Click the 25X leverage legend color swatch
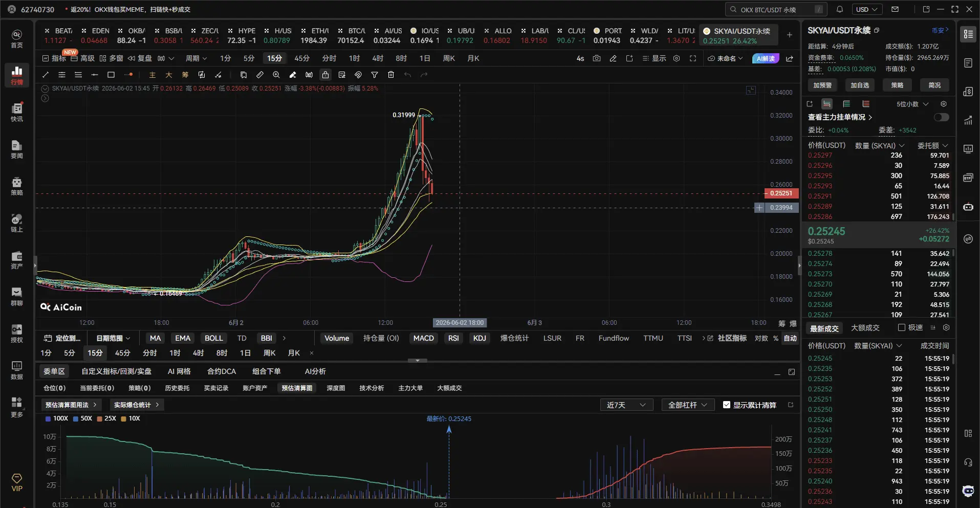980x508 pixels. tap(99, 418)
